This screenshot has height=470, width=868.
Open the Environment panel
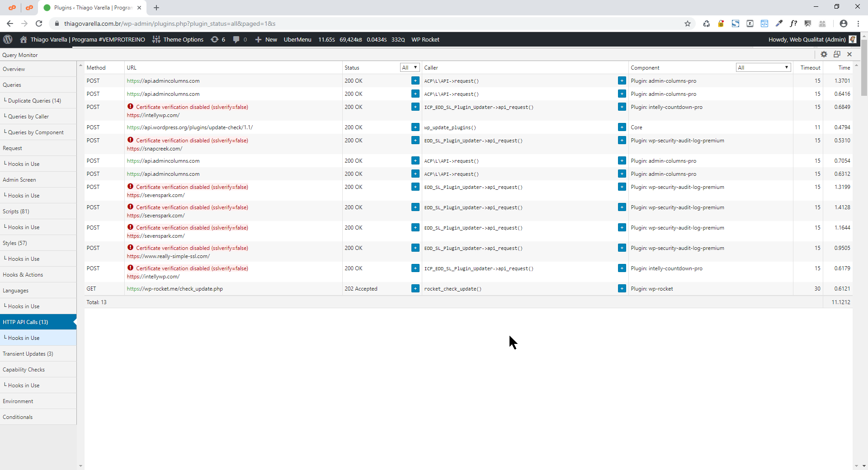click(x=38, y=401)
